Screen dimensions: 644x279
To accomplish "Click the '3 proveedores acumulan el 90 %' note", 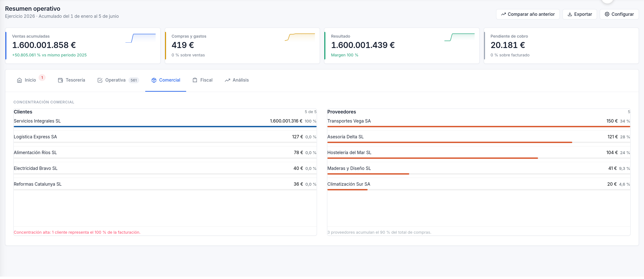I will pyautogui.click(x=379, y=233).
